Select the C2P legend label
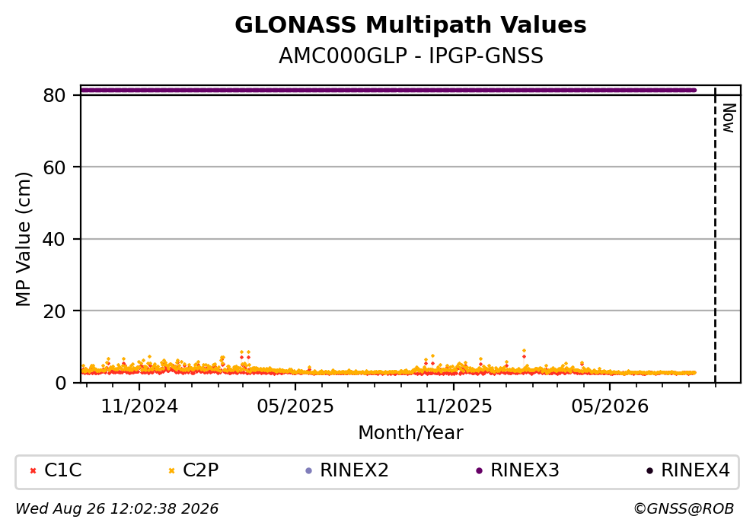Image resolution: width=756 pixels, height=532 pixels. 200,470
